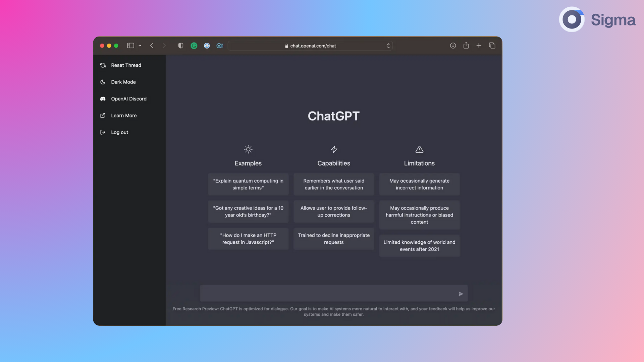
Task: Click the "Limited knowledge of world" card
Action: pos(419,246)
